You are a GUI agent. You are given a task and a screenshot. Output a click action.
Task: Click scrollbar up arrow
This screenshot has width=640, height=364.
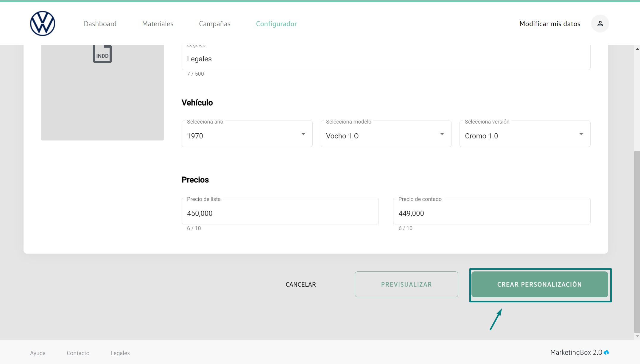click(637, 49)
